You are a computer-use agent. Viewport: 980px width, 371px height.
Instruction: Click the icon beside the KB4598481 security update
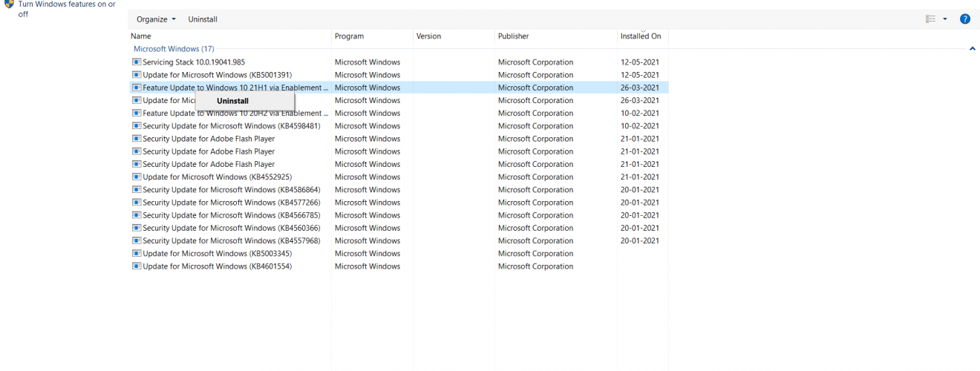[137, 126]
